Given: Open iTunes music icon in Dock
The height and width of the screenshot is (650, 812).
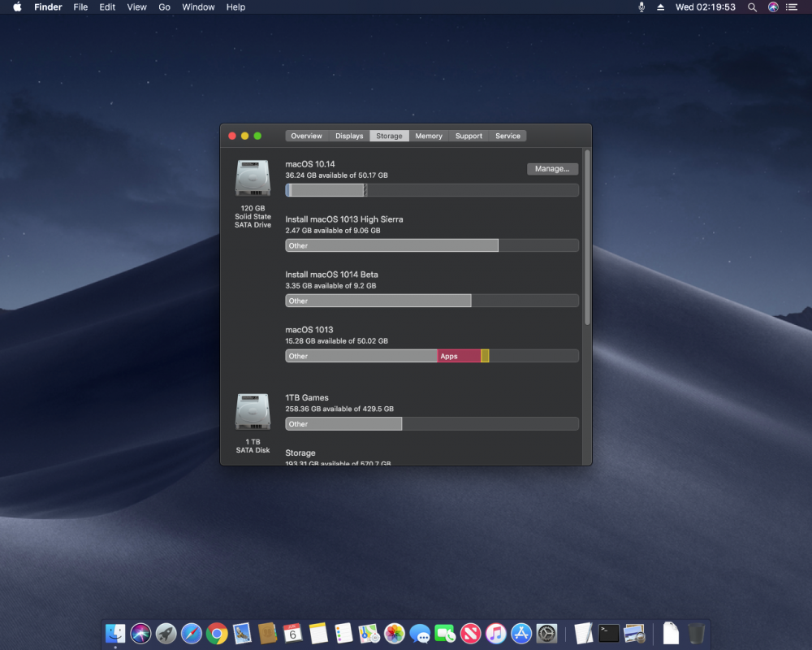Looking at the screenshot, I should click(x=495, y=633).
